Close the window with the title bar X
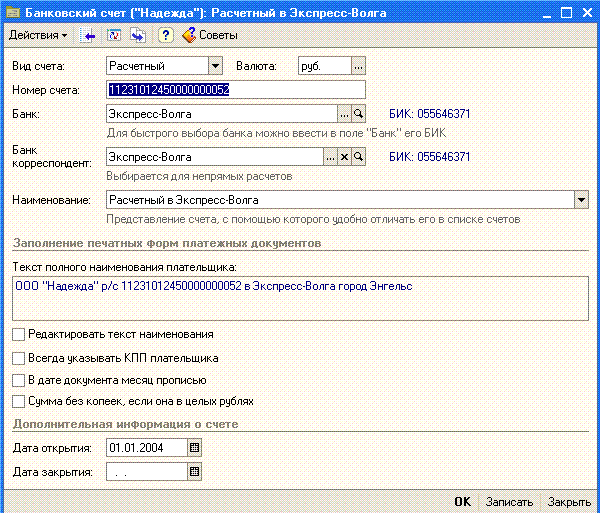This screenshot has height=513, width=600. click(587, 13)
